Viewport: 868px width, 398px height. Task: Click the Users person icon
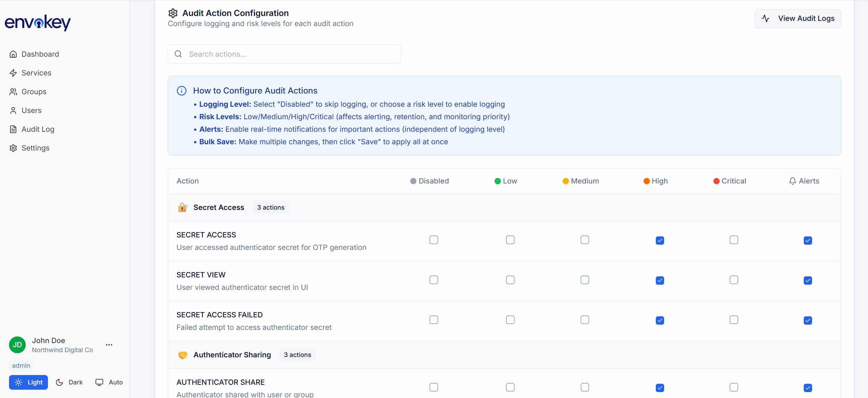[13, 111]
